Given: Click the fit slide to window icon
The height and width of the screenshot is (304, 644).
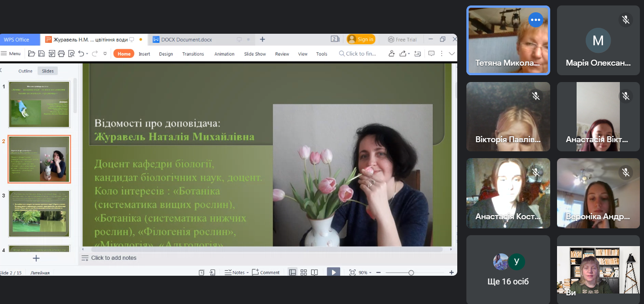Looking at the screenshot, I should coord(352,272).
